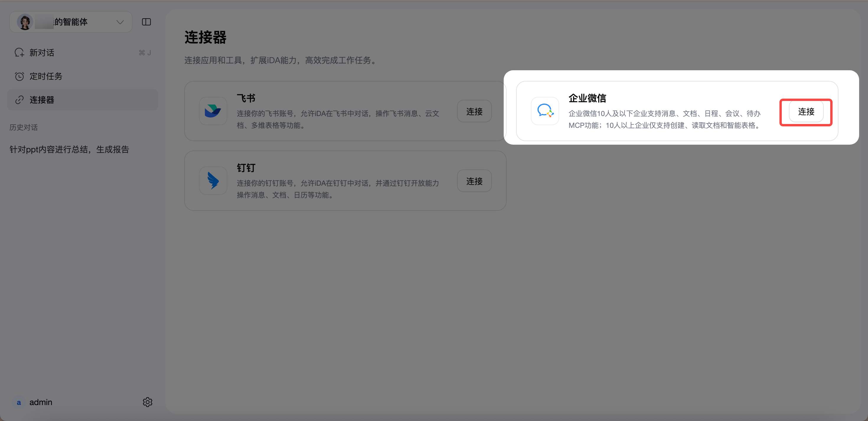Viewport: 868px width, 421px height.
Task: Click the 钉钉 card title
Action: click(246, 168)
